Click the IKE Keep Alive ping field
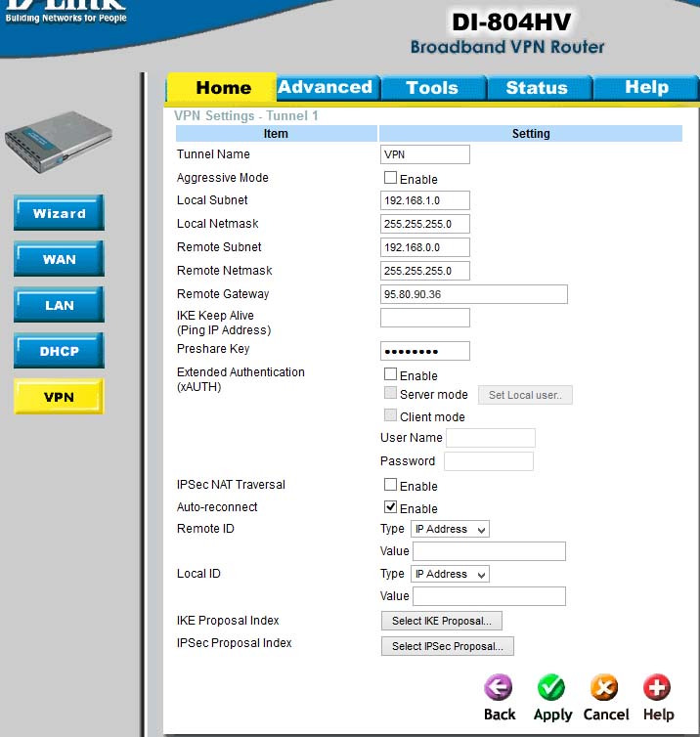 425,318
